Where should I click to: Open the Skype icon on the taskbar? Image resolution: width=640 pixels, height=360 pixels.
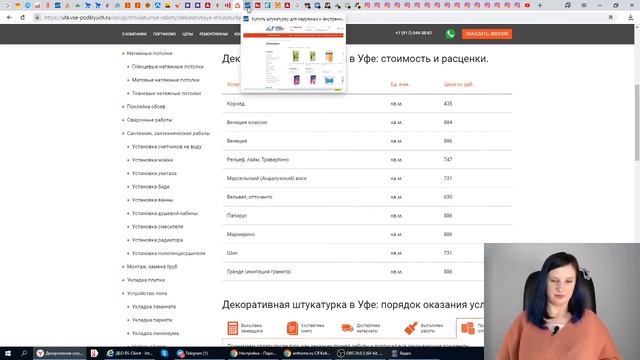pyautogui.click(x=164, y=353)
